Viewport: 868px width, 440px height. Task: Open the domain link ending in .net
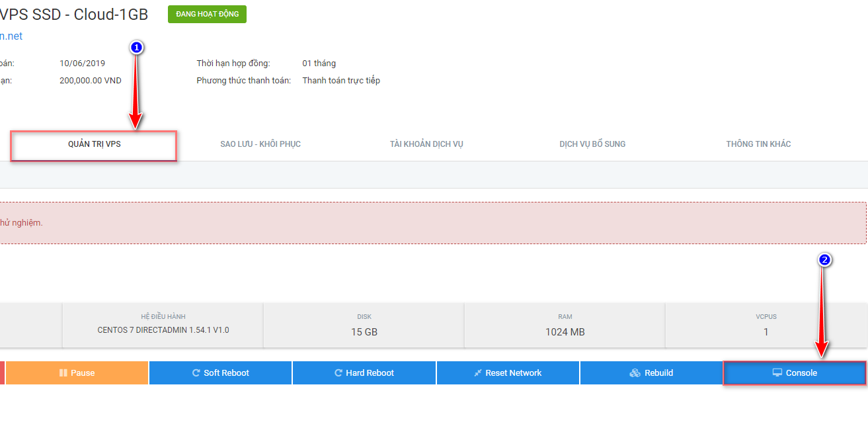(11, 36)
